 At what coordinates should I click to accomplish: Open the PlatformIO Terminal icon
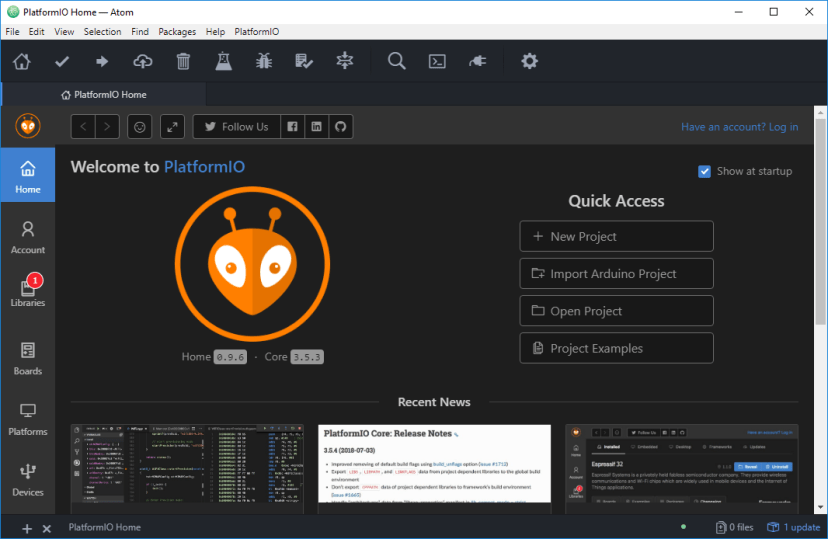437,62
